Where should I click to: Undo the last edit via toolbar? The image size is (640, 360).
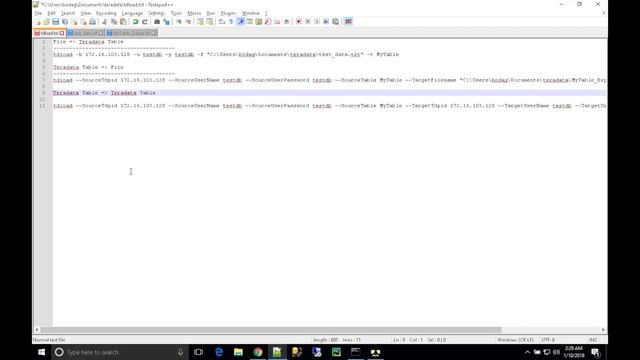(136, 22)
